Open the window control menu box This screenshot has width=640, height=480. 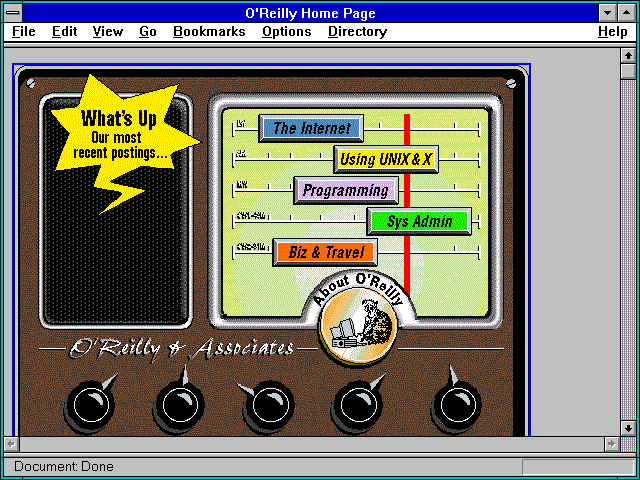click(13, 13)
